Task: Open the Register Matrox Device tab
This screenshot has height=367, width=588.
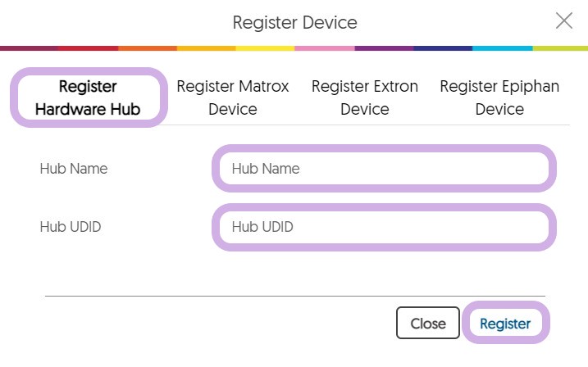Action: pos(233,97)
